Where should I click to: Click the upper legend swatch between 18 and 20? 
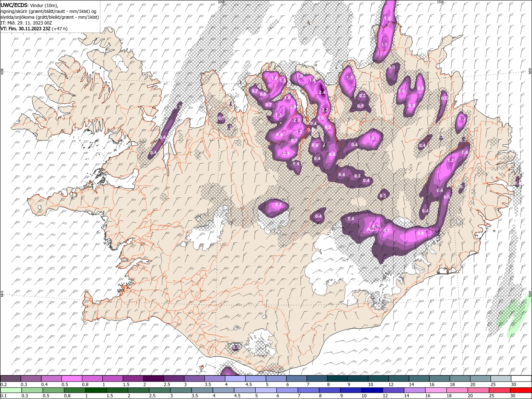[x=459, y=379]
